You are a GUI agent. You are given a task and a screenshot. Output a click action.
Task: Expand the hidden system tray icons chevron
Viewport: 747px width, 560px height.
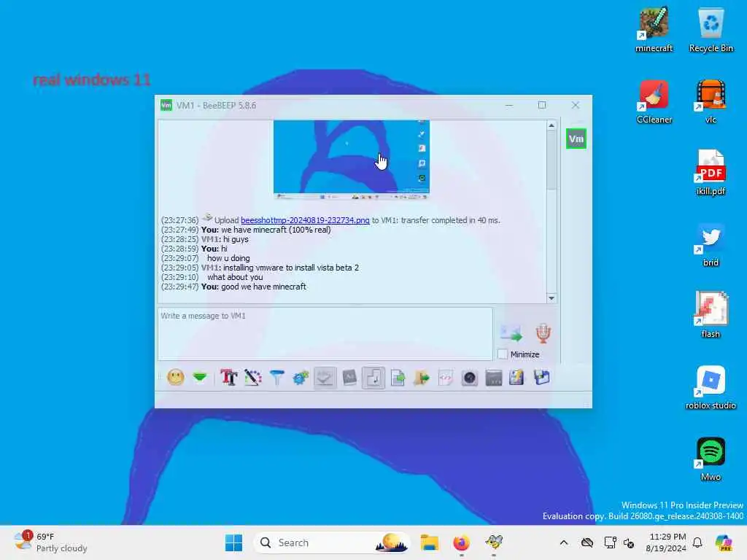564,542
